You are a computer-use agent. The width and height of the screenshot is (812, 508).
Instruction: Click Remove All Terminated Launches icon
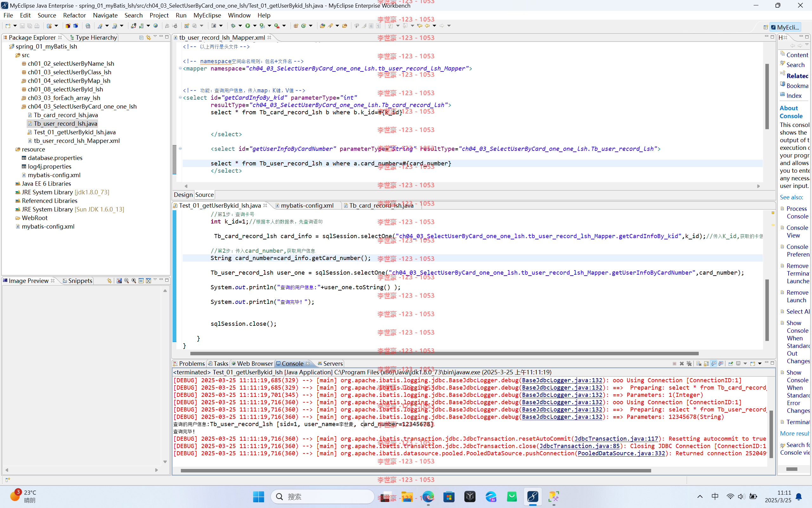[x=689, y=364]
